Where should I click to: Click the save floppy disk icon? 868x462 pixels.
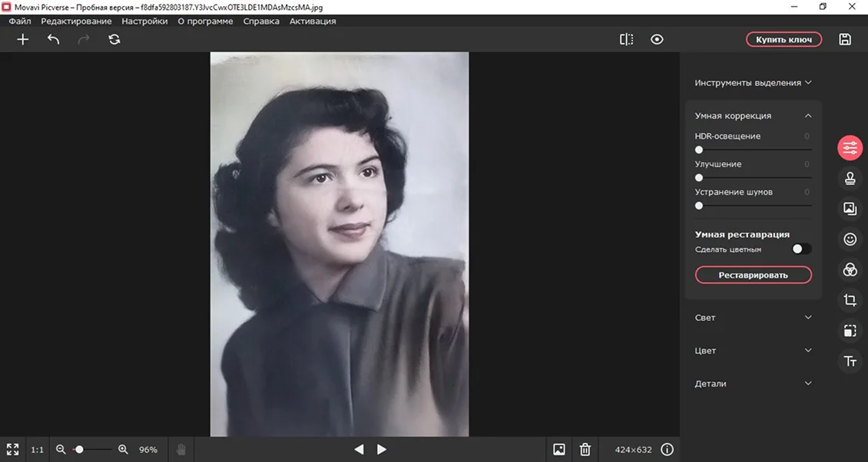(845, 39)
